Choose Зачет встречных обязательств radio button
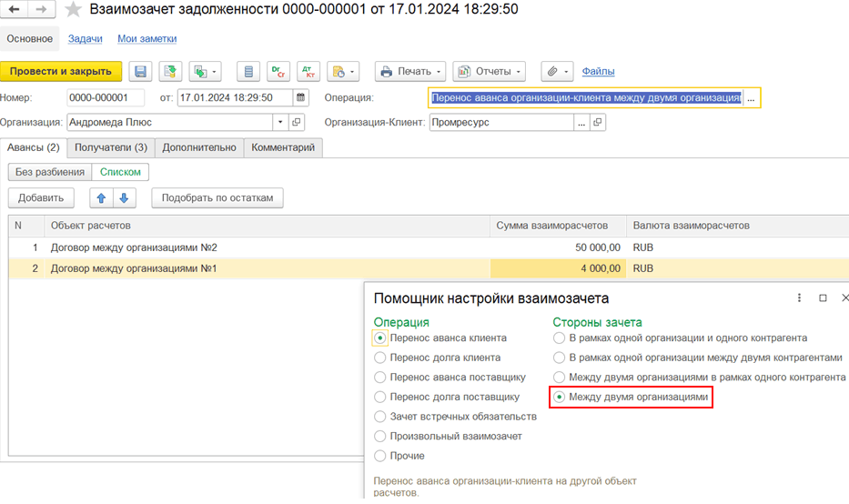 [380, 417]
